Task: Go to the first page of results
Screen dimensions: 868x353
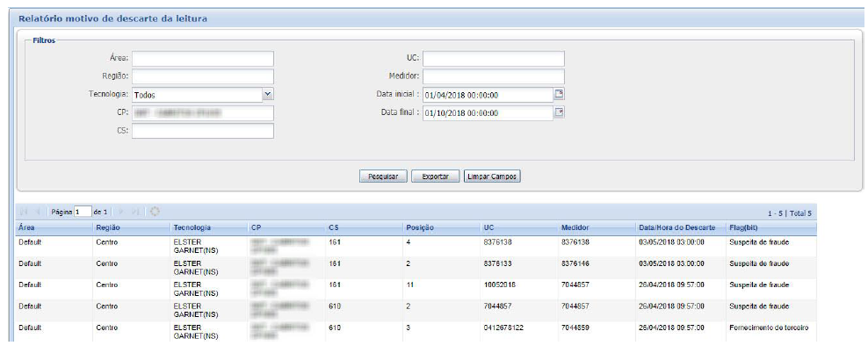Action: [24, 212]
